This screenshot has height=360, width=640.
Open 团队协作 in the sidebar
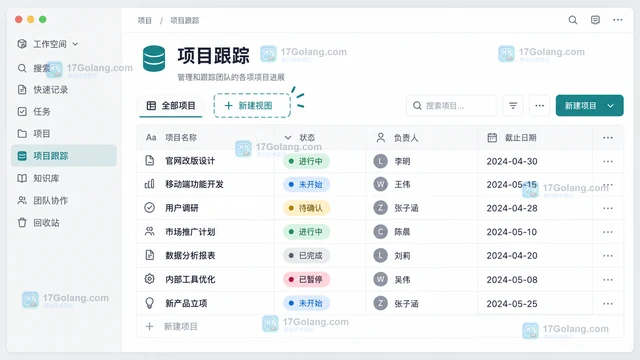coord(64,200)
